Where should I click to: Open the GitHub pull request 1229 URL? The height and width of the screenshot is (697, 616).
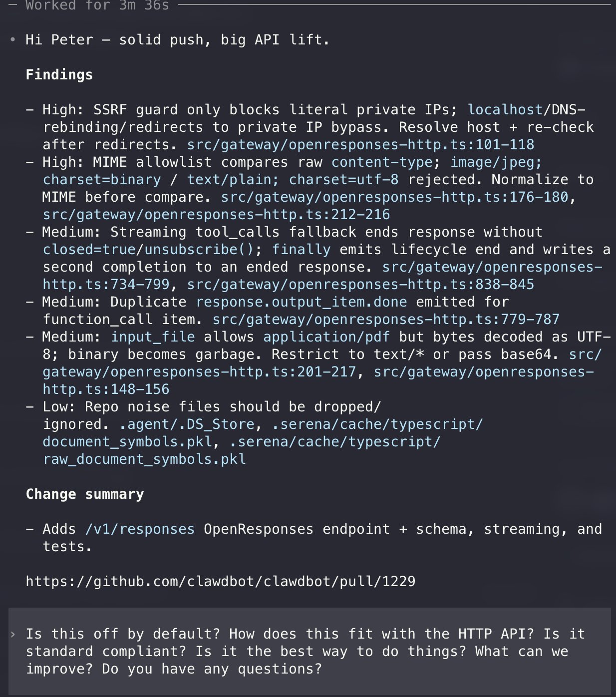pyautogui.click(x=221, y=582)
